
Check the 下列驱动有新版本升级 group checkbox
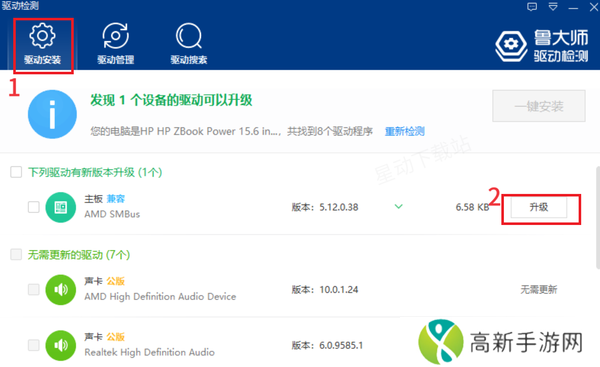pyautogui.click(x=16, y=172)
